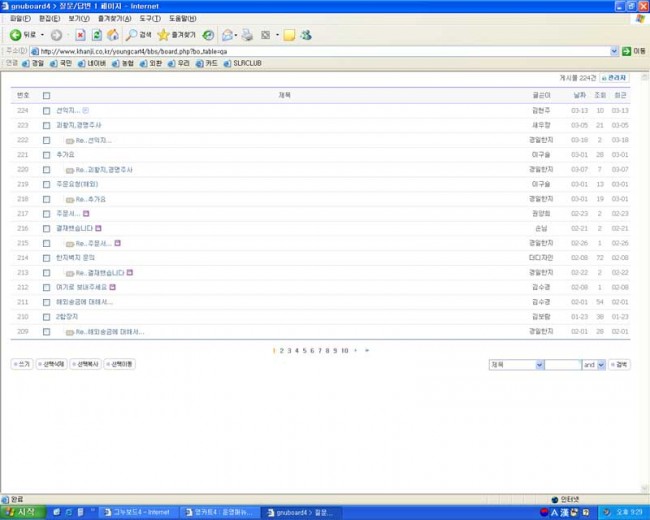The height and width of the screenshot is (520, 650).
Task: Toggle the select-all checkbox in table header
Action: tap(46, 95)
